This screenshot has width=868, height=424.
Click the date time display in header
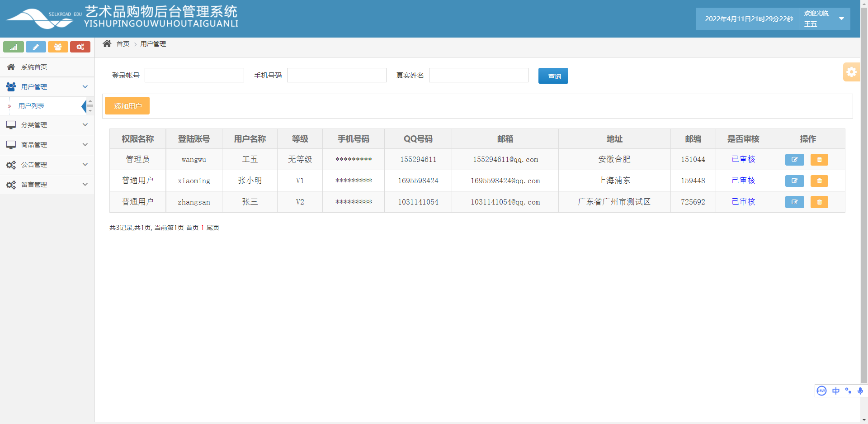coord(749,19)
